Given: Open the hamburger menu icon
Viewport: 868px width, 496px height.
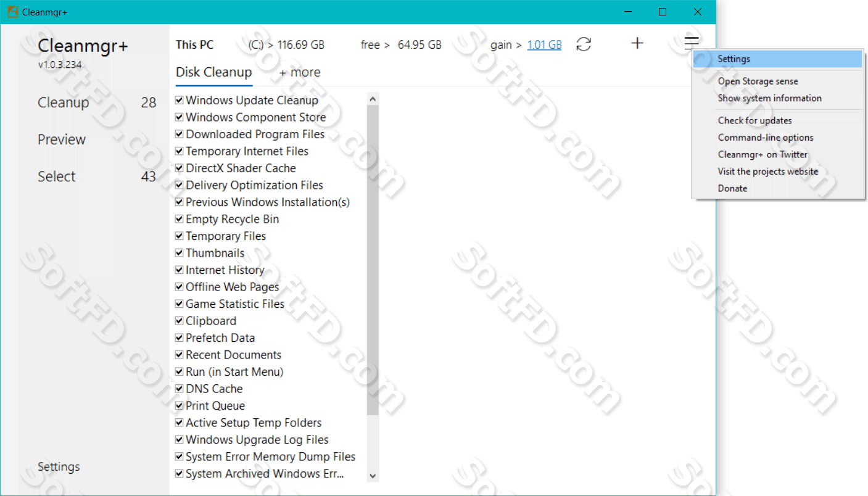Looking at the screenshot, I should [x=691, y=43].
